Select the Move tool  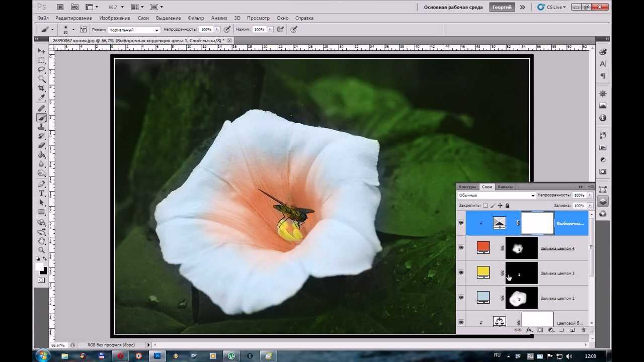42,51
